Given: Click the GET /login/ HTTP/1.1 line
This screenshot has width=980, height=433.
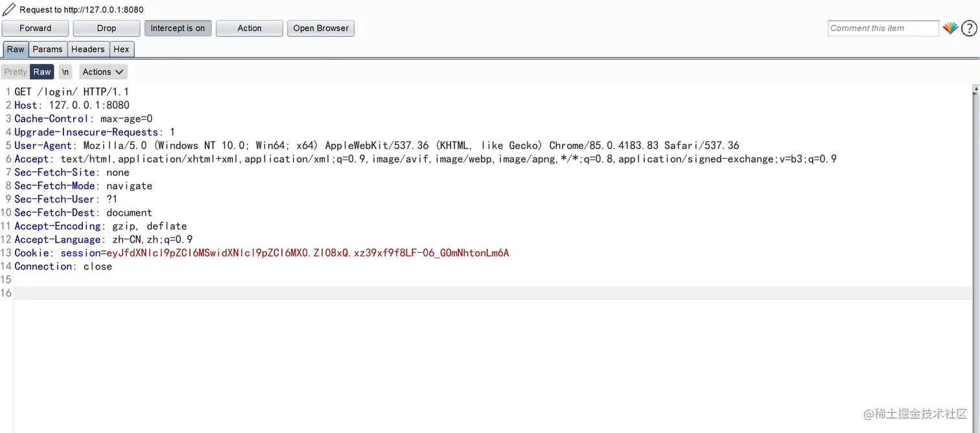Looking at the screenshot, I should click(71, 92).
